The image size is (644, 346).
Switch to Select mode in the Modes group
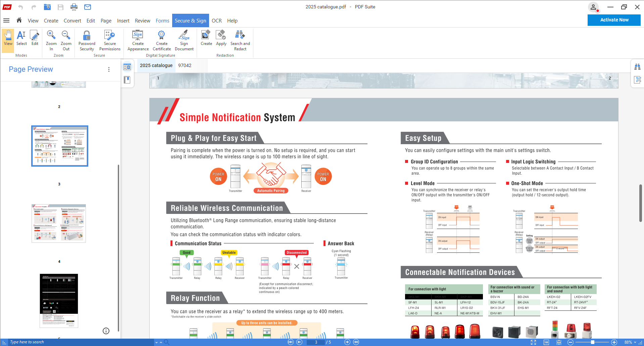click(x=21, y=39)
